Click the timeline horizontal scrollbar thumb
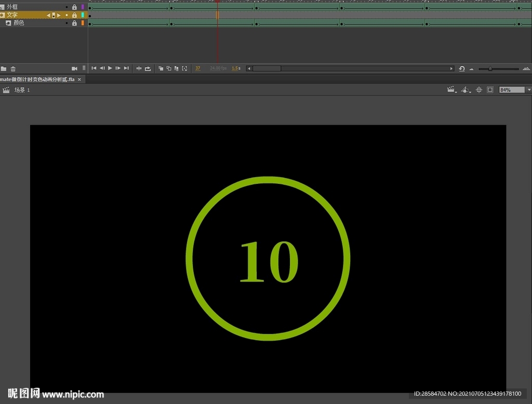The width and height of the screenshot is (532, 404). coord(267,69)
